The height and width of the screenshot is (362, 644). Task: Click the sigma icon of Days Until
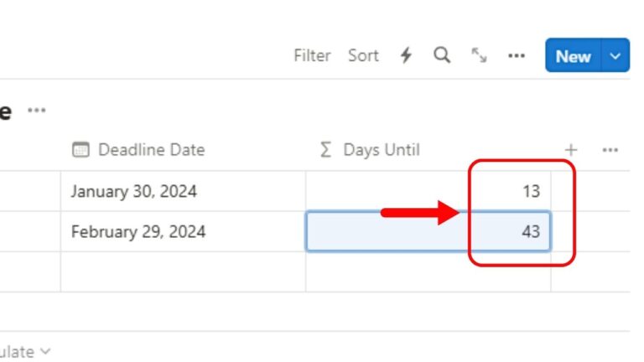tap(325, 149)
